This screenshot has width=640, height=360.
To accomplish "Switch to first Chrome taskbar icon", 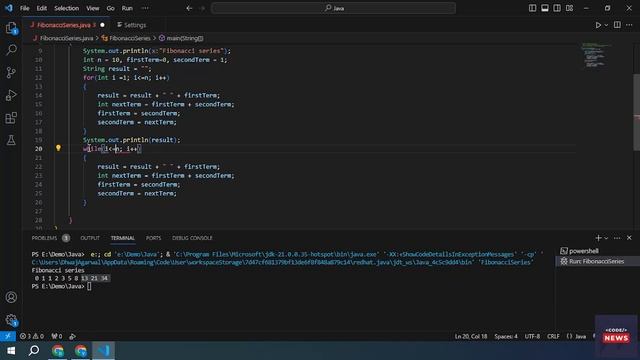I will [x=58, y=351].
